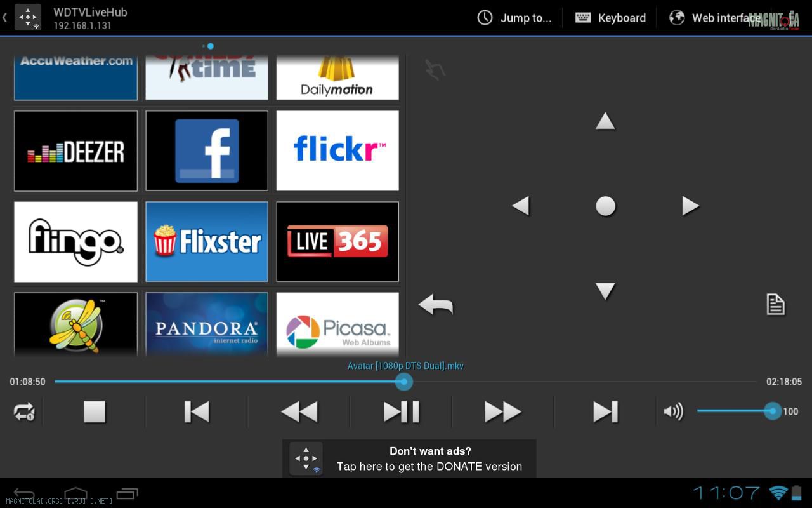Tap the elapsed time 01:08:50

[27, 382]
